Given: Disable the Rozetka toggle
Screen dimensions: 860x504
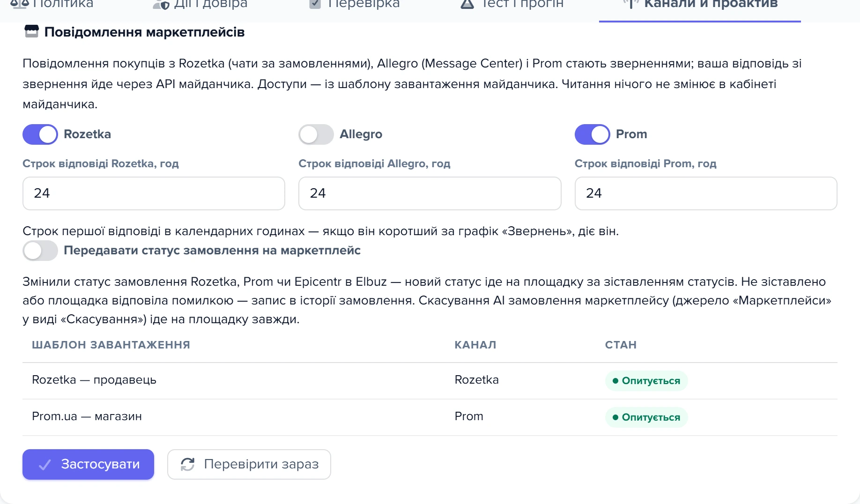Looking at the screenshot, I should point(40,134).
